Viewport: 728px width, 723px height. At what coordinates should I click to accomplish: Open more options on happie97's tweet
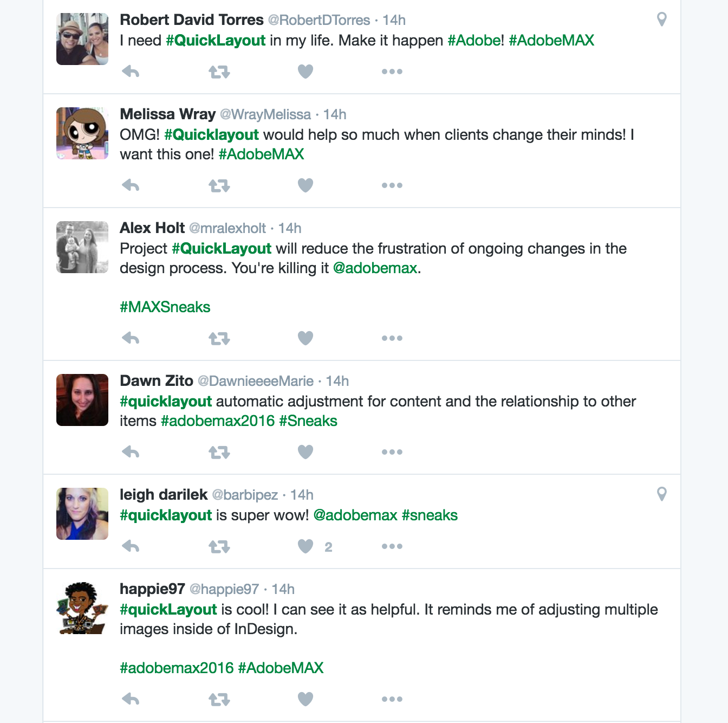click(392, 699)
